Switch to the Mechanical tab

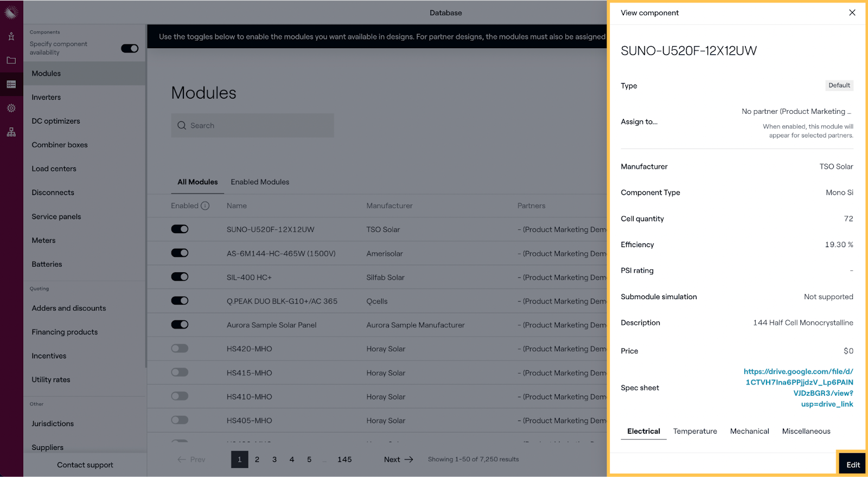click(749, 431)
